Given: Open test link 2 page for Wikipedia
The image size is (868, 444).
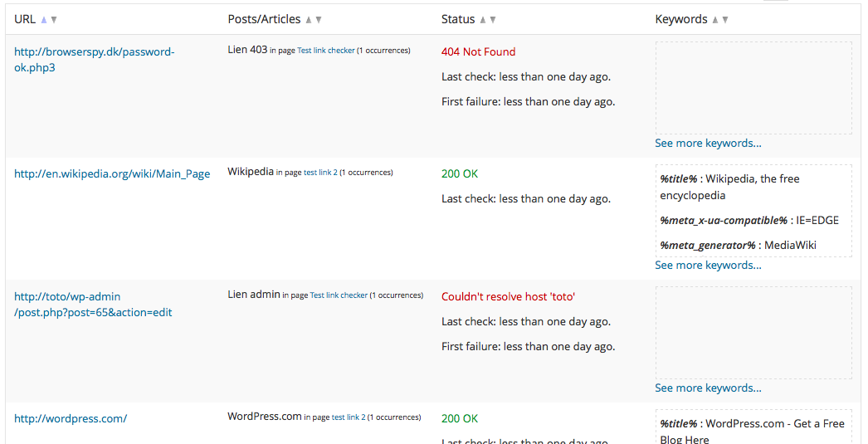Looking at the screenshot, I should [320, 173].
